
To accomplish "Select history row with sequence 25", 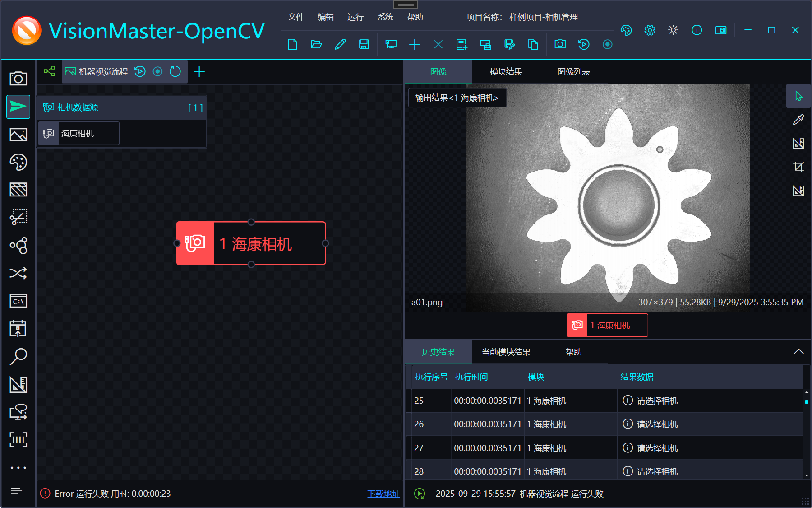I will click(x=604, y=401).
